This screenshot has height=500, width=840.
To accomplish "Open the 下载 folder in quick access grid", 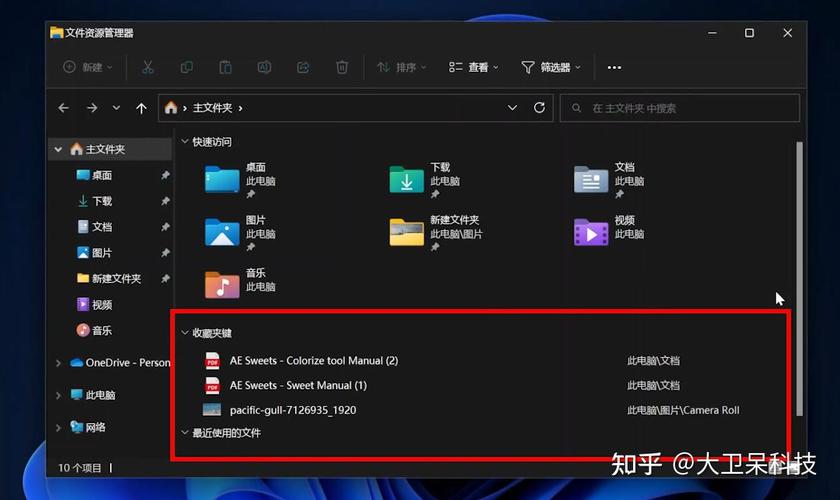I will [424, 180].
